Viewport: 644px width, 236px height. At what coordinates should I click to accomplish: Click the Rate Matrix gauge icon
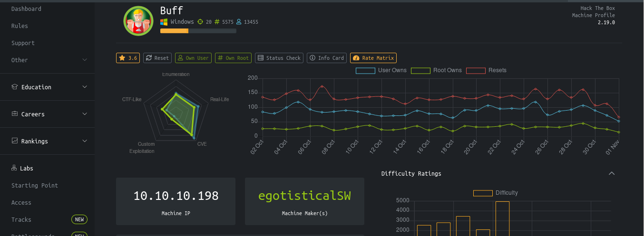coord(356,58)
